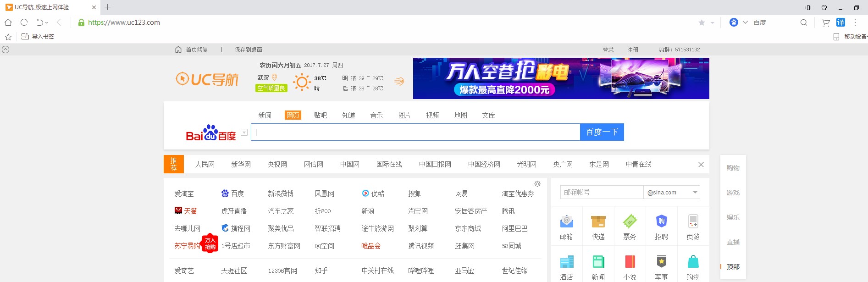Open the browser three-dot menu
868x282 pixels.
point(855,22)
